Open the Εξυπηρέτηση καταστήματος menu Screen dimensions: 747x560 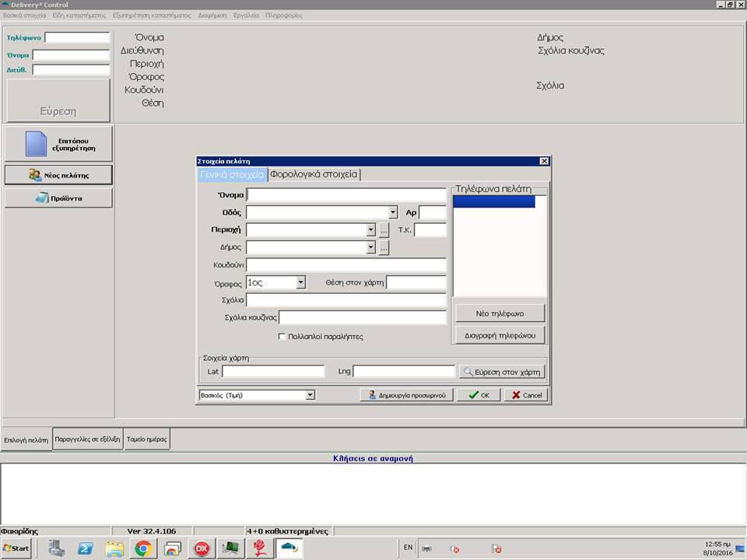tap(152, 16)
